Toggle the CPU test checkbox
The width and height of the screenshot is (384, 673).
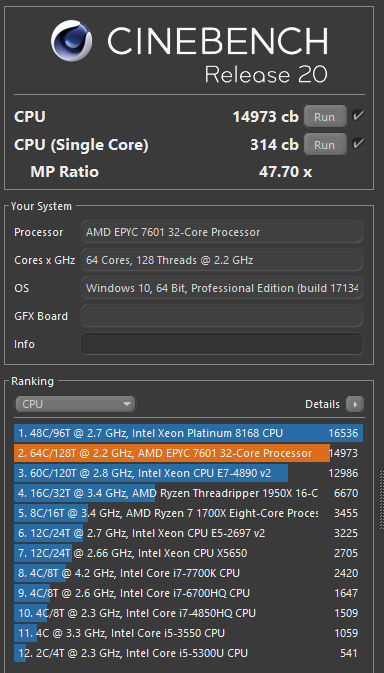pos(358,116)
